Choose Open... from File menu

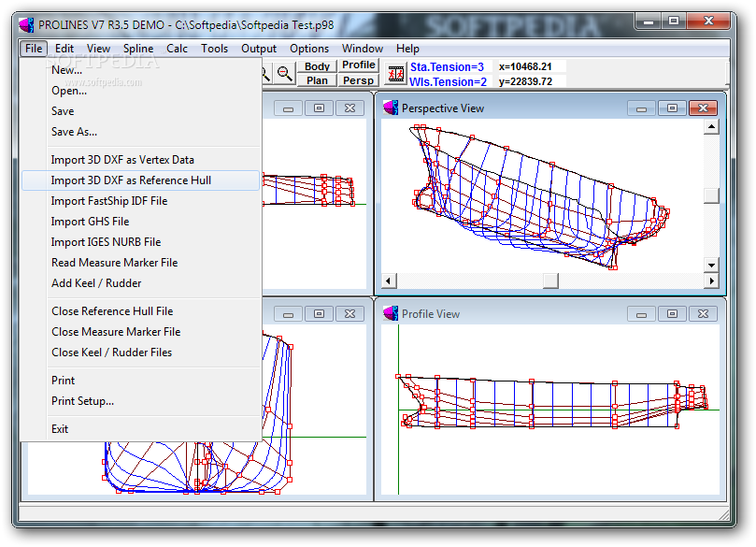[x=140, y=91]
